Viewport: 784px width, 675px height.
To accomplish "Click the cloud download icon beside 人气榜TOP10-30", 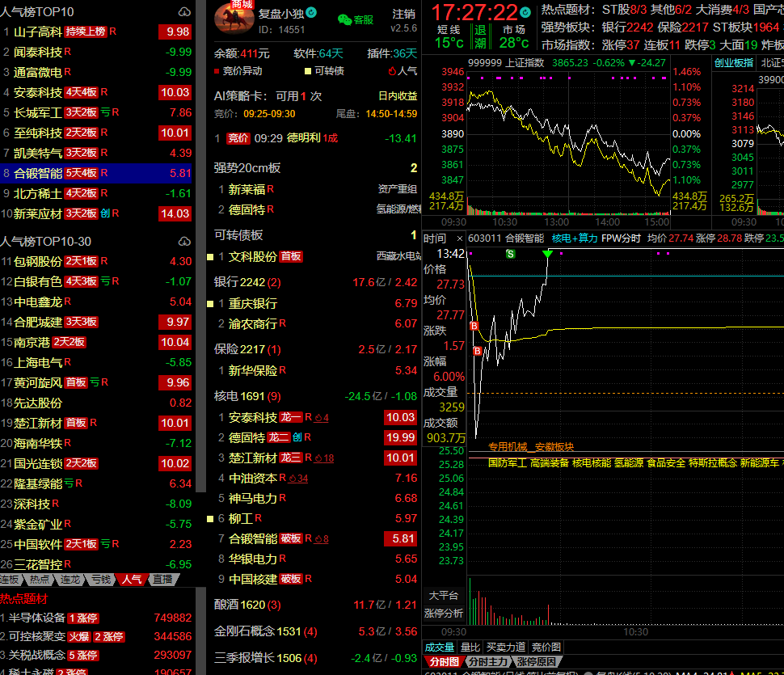I will 185,242.
